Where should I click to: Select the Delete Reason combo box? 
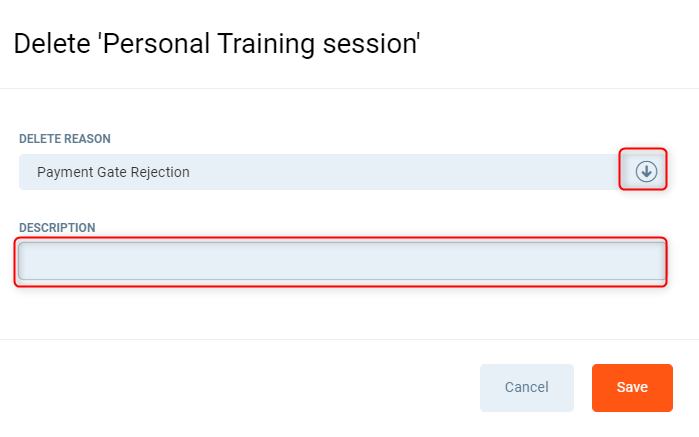320,172
